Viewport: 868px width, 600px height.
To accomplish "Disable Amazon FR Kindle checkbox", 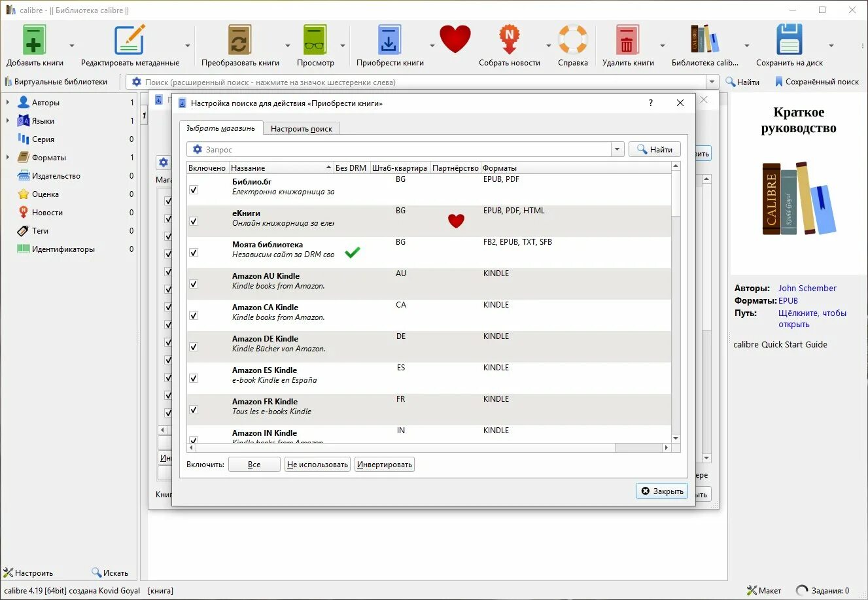I will point(194,410).
